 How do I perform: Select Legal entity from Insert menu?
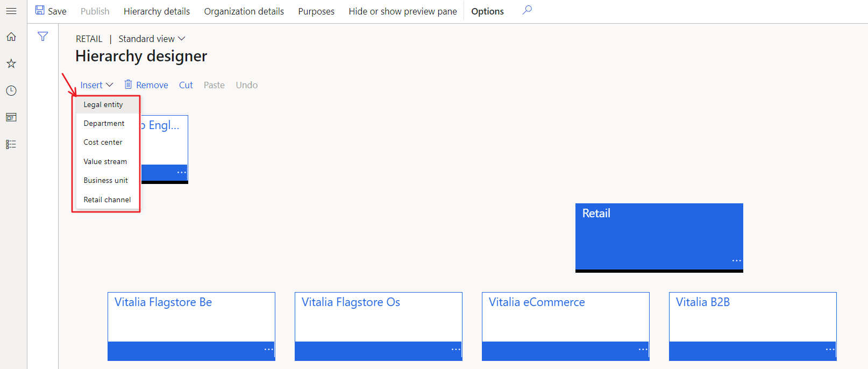pos(103,104)
